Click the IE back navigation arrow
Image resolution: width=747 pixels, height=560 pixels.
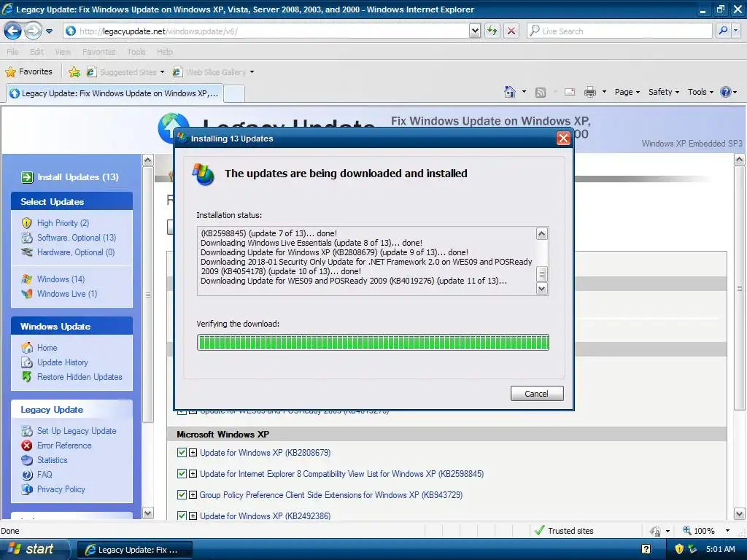tap(12, 31)
